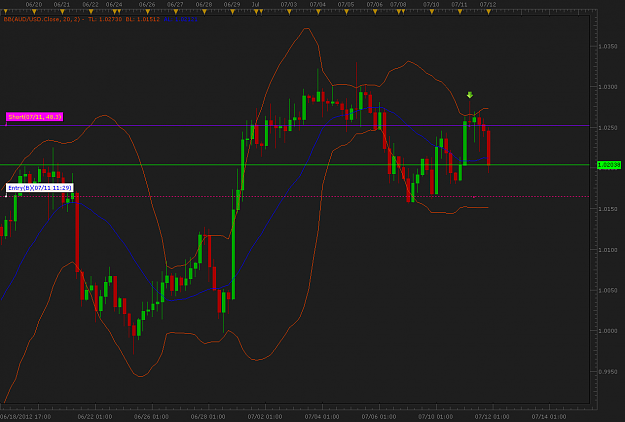Click the yellow day marker under 06/27

point(176,12)
